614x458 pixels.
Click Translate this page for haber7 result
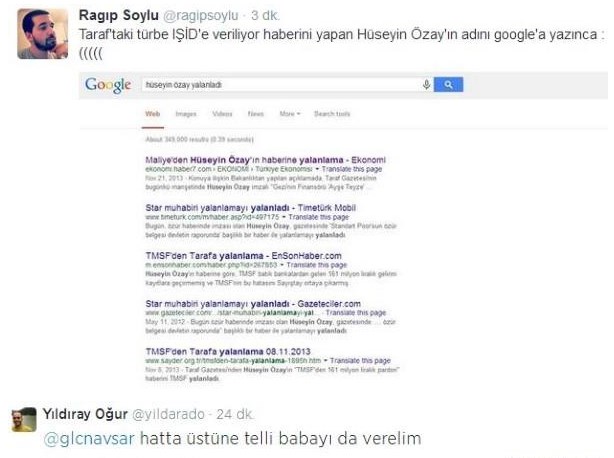click(352, 169)
